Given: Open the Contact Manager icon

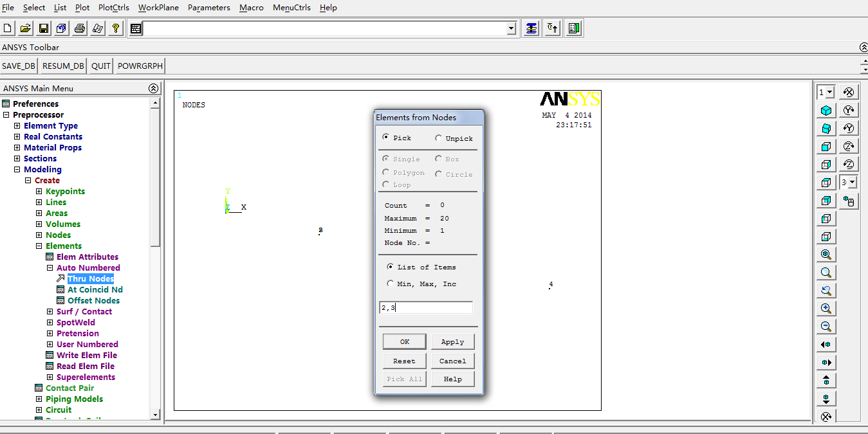Looking at the screenshot, I should click(574, 28).
